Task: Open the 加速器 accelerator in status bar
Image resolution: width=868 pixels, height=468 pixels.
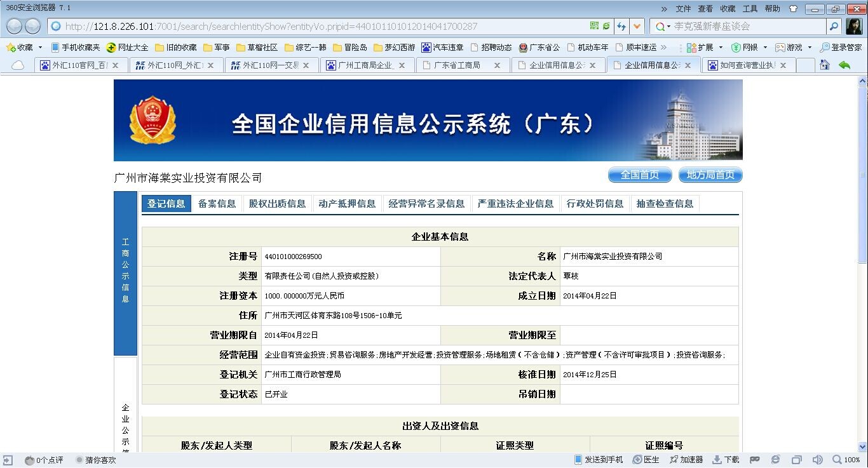Action: pos(686,460)
